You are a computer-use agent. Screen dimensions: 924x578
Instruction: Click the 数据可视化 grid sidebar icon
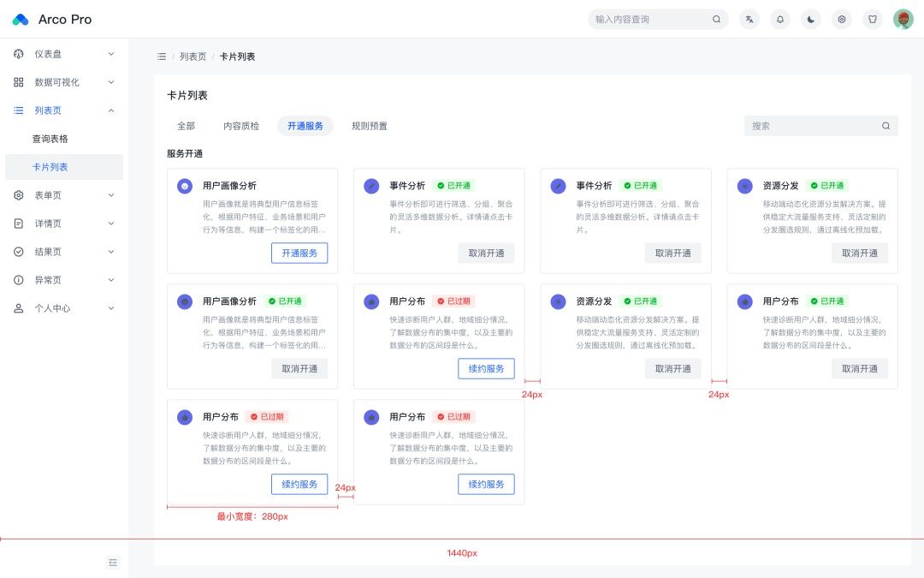pos(19,82)
